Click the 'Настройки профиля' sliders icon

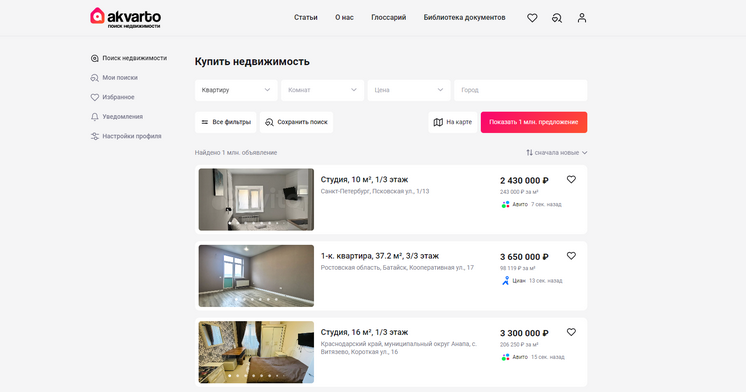pyautogui.click(x=95, y=137)
